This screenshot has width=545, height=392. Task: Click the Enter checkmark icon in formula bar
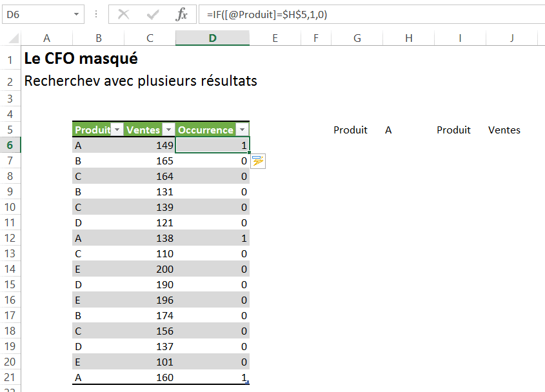[x=153, y=14]
